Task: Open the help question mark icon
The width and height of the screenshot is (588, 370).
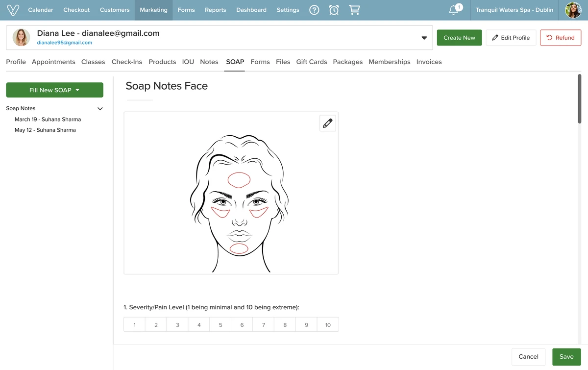Action: click(x=315, y=10)
